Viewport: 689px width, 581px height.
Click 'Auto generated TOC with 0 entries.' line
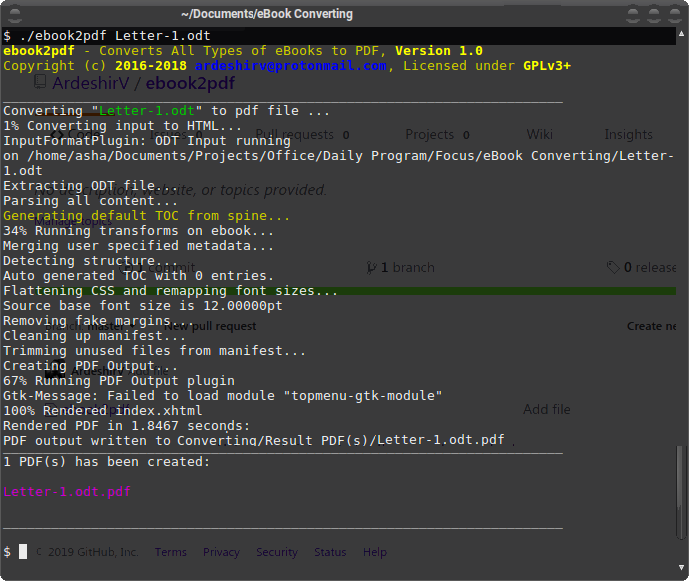pos(138,276)
